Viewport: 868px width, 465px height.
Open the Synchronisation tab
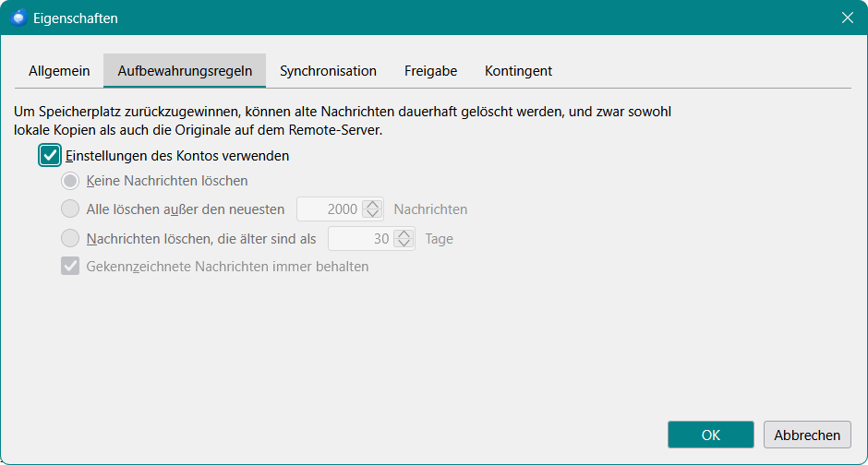point(328,71)
